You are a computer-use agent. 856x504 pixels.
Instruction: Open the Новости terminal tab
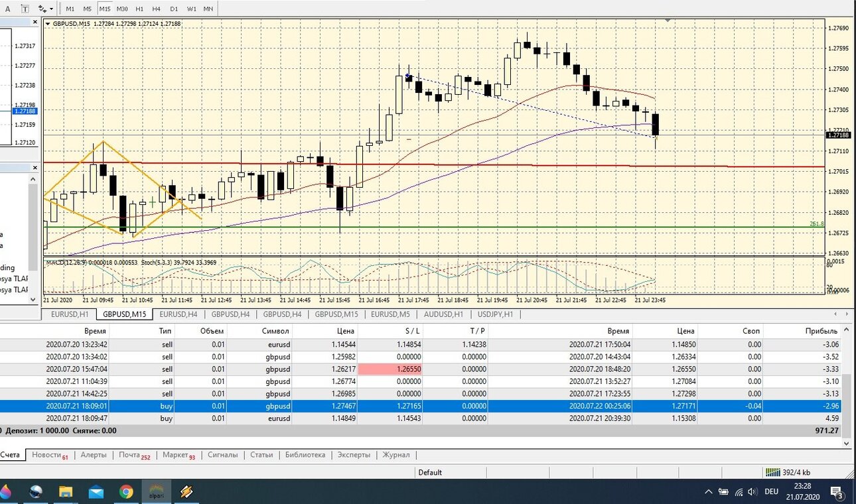pos(50,455)
